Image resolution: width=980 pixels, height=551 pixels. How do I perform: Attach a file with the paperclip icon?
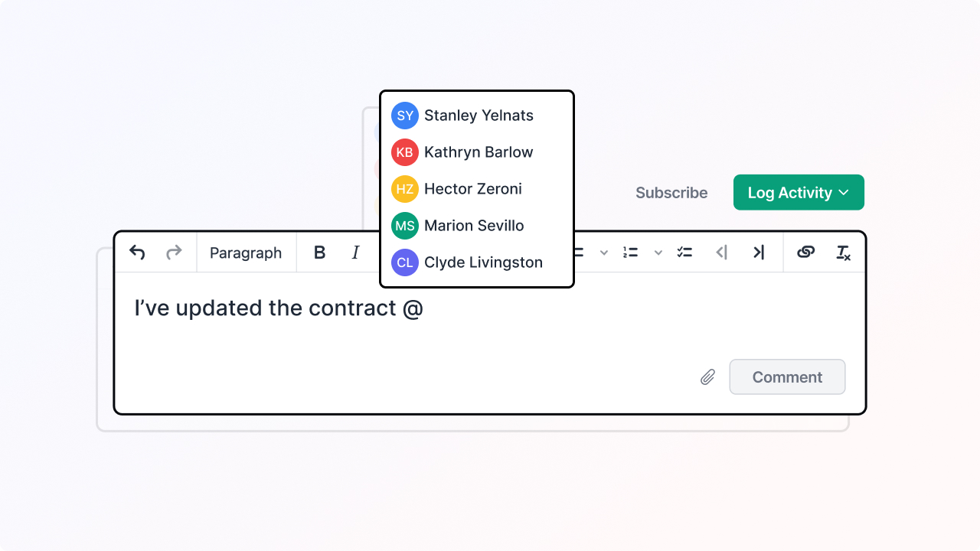(708, 377)
